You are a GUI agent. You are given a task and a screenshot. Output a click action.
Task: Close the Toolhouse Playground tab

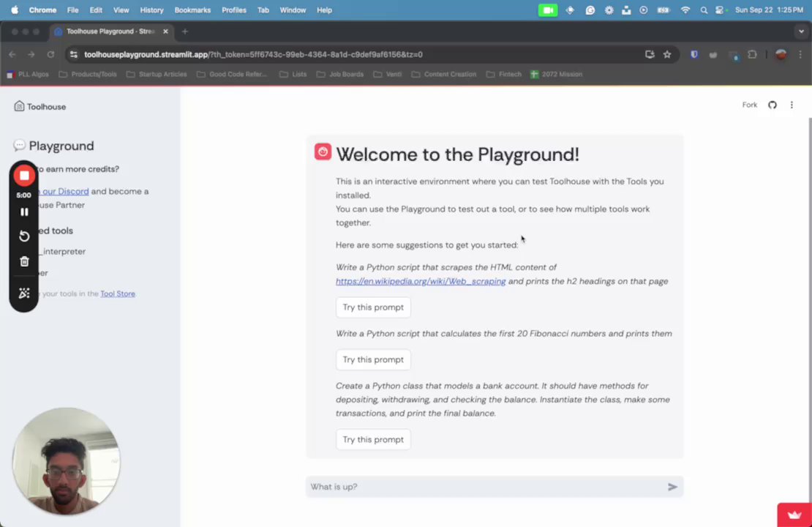165,31
